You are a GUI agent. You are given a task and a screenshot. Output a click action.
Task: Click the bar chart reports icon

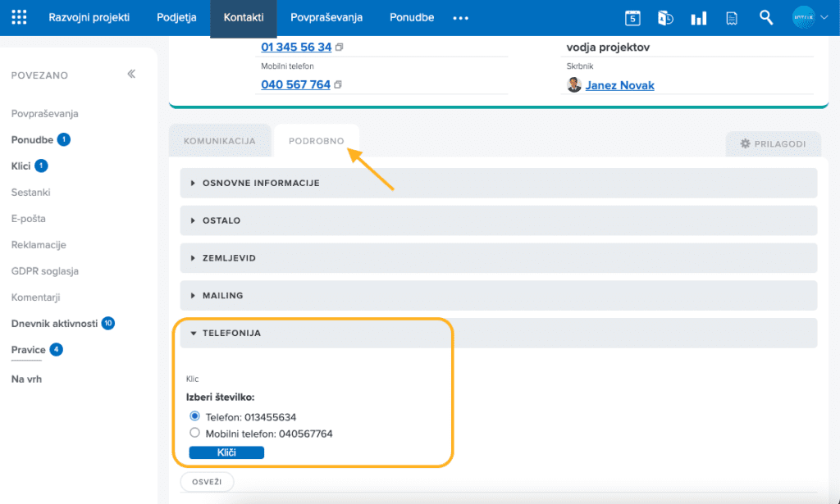699,18
